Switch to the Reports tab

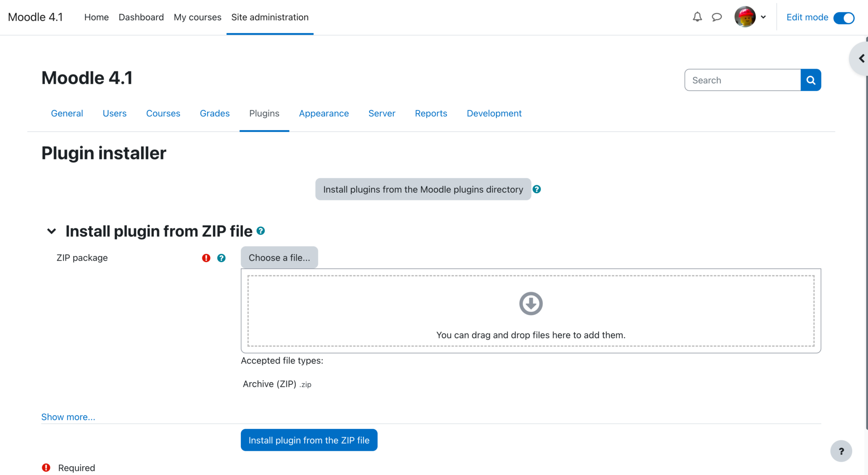pos(431,113)
